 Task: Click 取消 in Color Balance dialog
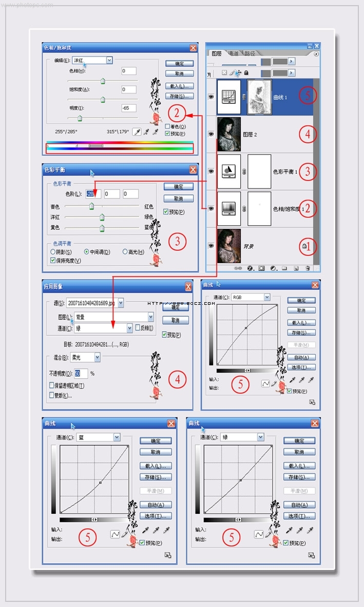click(x=178, y=198)
